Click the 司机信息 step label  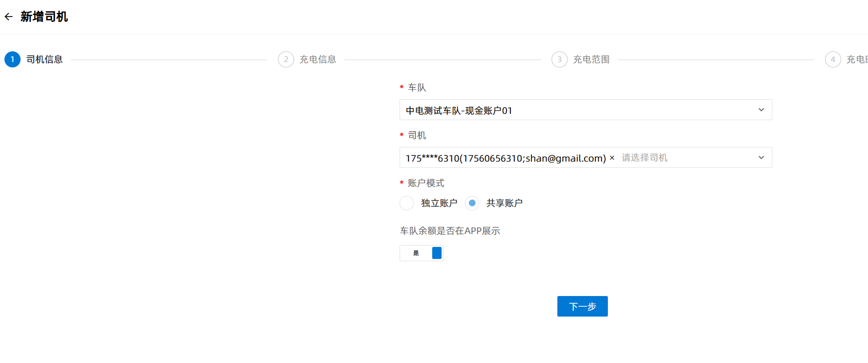click(x=44, y=59)
